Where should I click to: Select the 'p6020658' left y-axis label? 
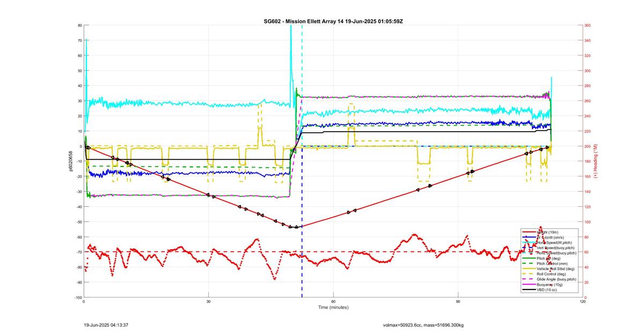70,161
